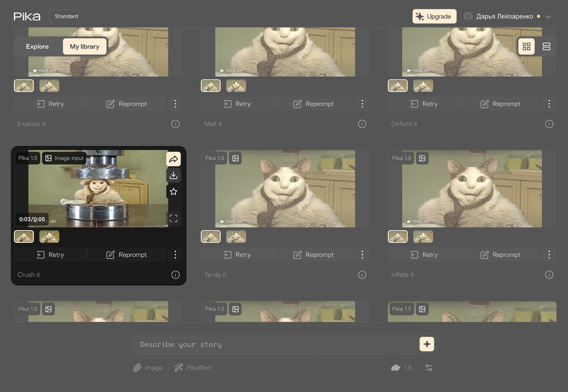568x392 pixels.
Task: Show info for the Melt it clip
Action: coord(362,124)
